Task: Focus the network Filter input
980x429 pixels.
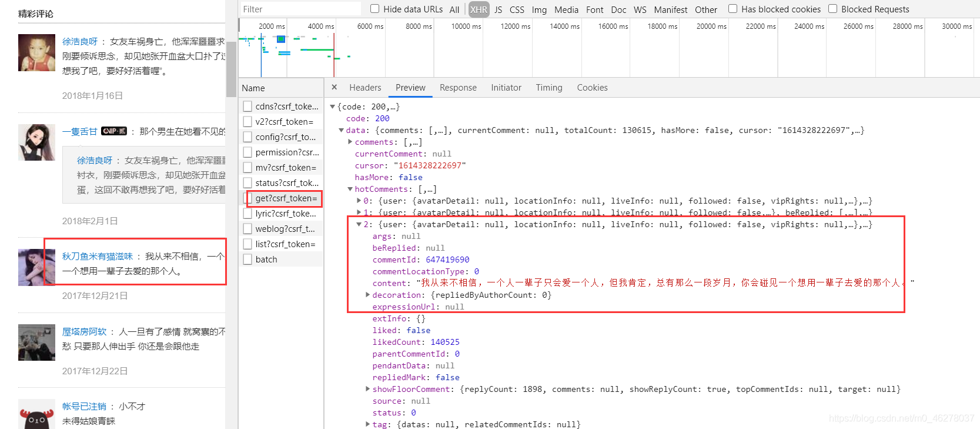Action: click(300, 9)
